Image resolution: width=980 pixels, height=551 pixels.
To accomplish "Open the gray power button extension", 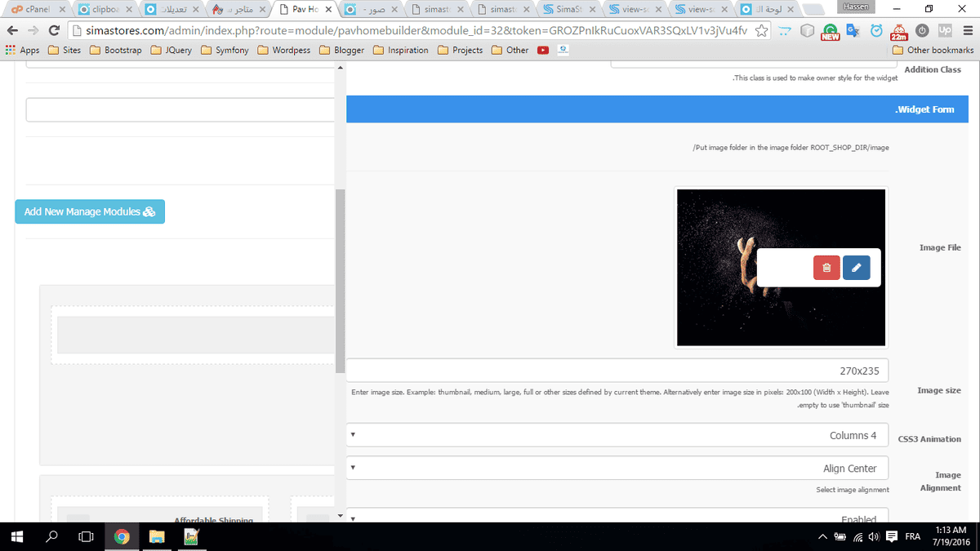I will point(922,30).
